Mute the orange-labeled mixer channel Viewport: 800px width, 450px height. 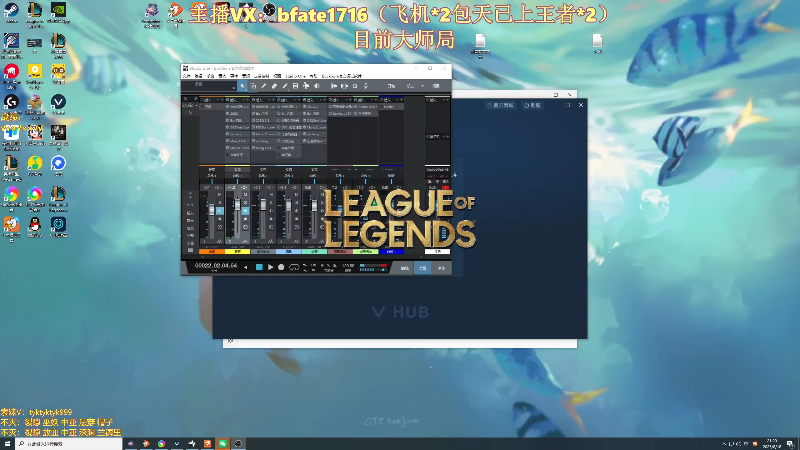point(219,194)
